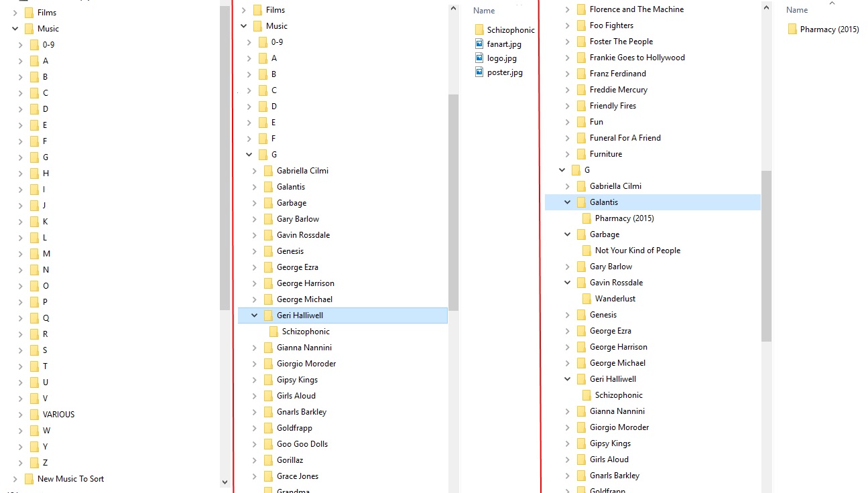Click the Furniture folder icon
The height and width of the screenshot is (493, 868).
(x=581, y=154)
